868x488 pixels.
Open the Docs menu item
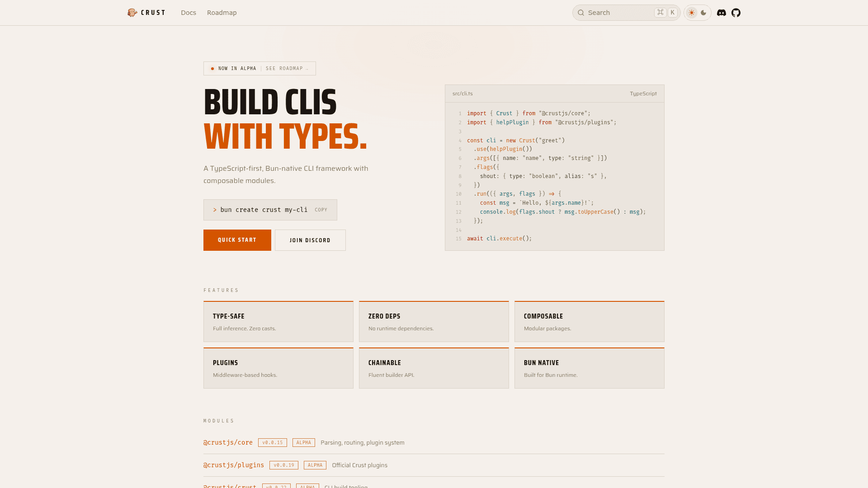click(189, 13)
